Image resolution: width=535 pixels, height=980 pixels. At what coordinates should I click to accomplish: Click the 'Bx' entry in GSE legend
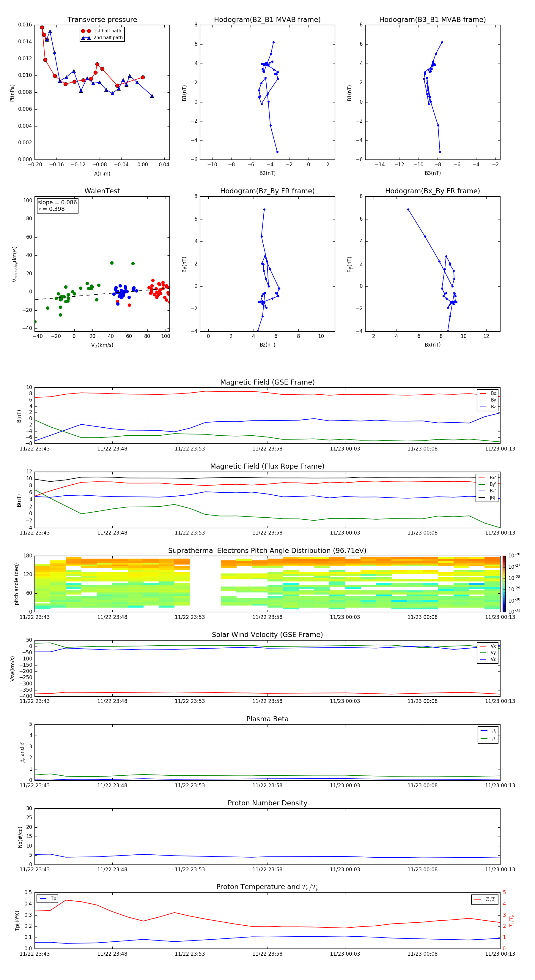488,394
